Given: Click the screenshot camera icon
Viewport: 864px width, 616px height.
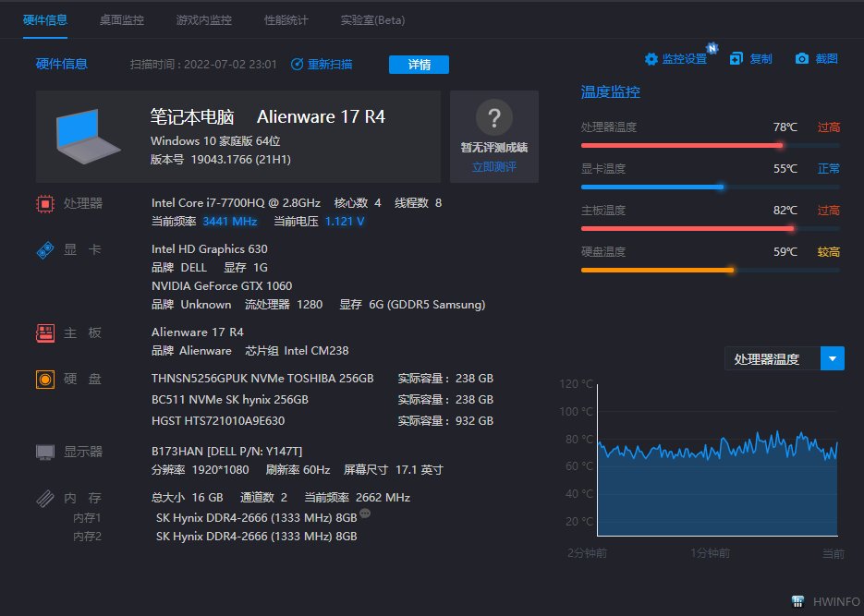Looking at the screenshot, I should pos(802,59).
